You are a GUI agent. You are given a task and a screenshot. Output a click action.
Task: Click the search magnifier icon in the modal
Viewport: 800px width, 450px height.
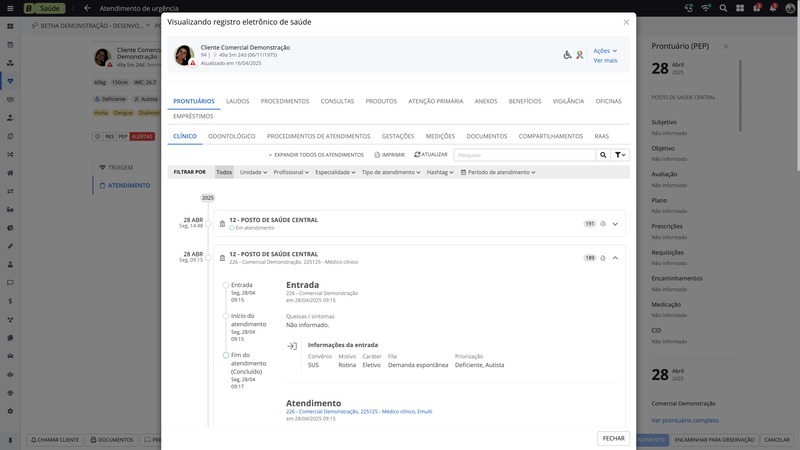click(x=603, y=155)
